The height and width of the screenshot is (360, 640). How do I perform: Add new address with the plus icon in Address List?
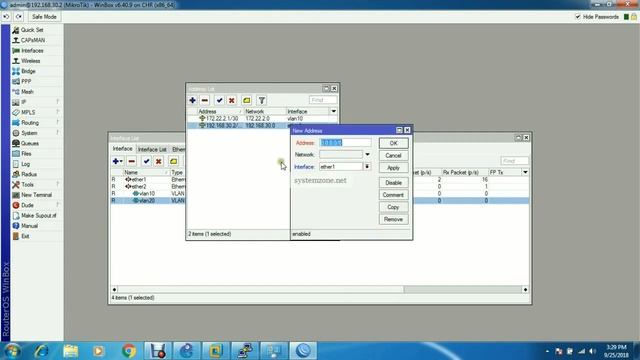[192, 100]
